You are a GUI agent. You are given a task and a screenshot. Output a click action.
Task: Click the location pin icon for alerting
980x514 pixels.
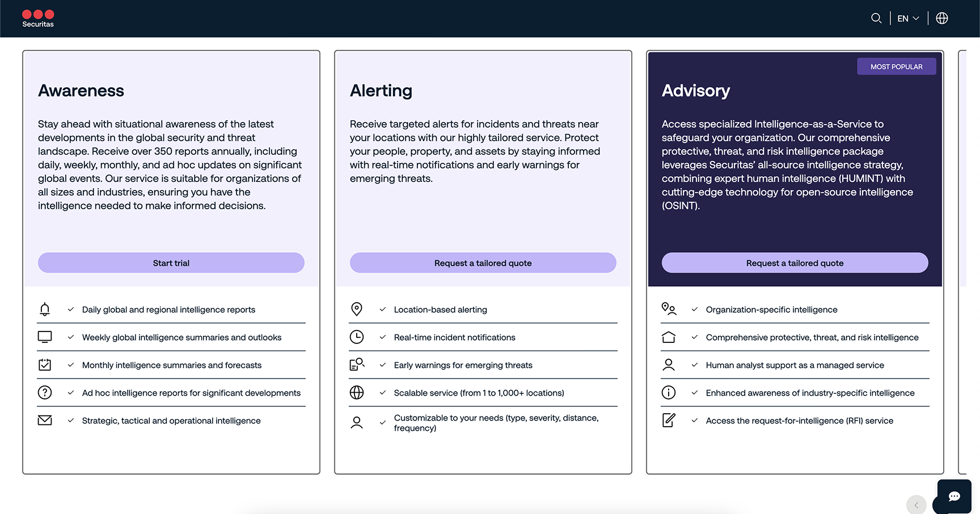click(357, 309)
